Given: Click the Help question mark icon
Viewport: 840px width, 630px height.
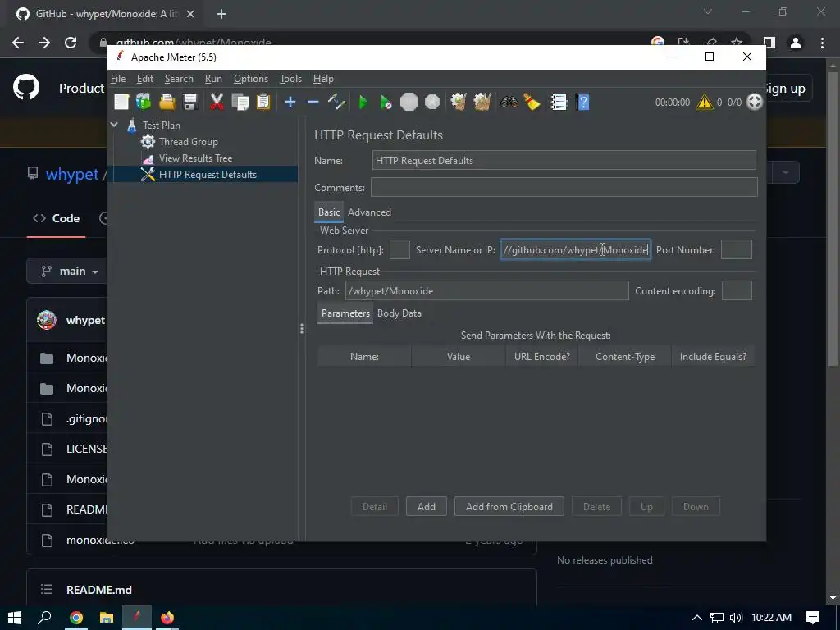Looking at the screenshot, I should click(x=583, y=102).
